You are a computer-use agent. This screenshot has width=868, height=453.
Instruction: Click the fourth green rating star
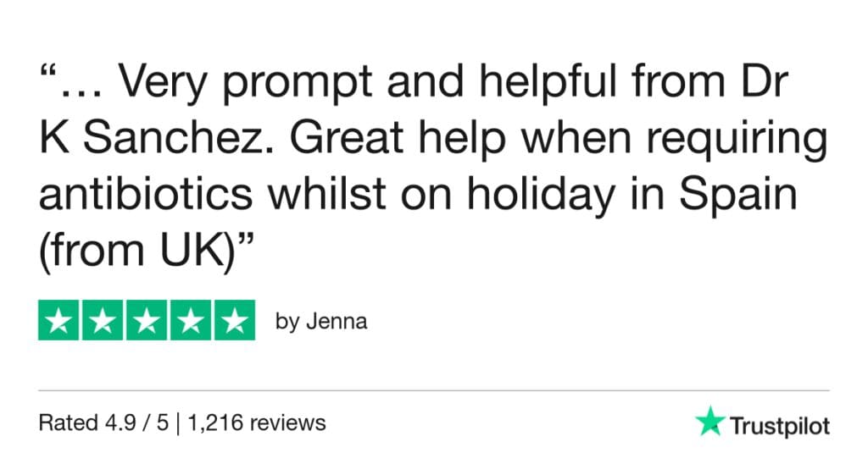190,320
